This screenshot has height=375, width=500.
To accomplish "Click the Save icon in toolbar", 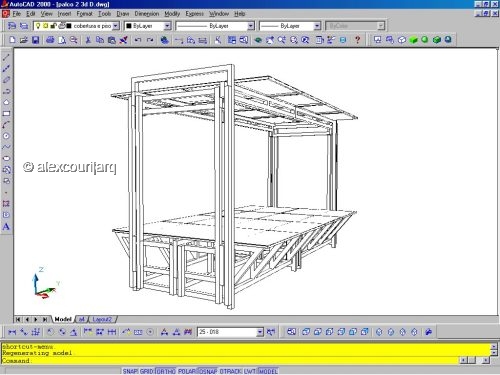I will [35, 40].
